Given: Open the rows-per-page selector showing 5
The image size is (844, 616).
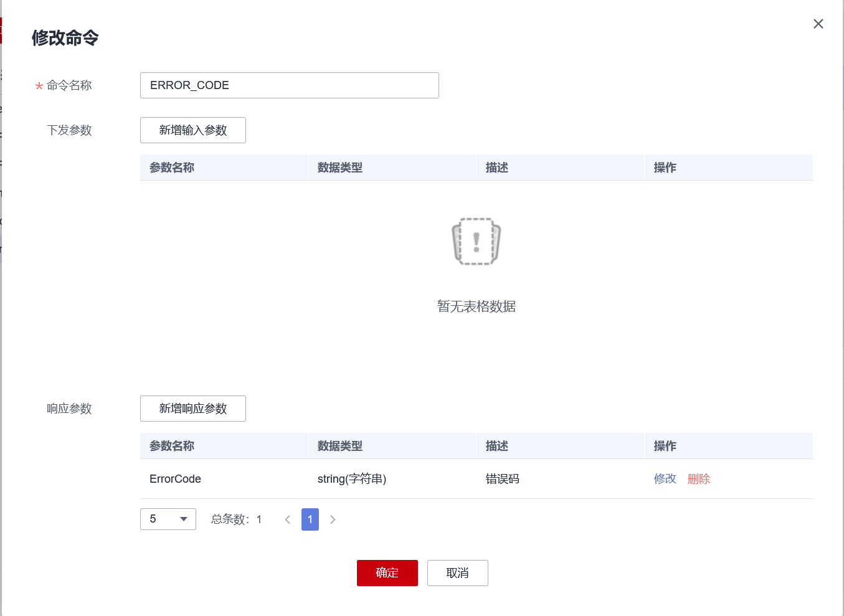Looking at the screenshot, I should (x=168, y=519).
